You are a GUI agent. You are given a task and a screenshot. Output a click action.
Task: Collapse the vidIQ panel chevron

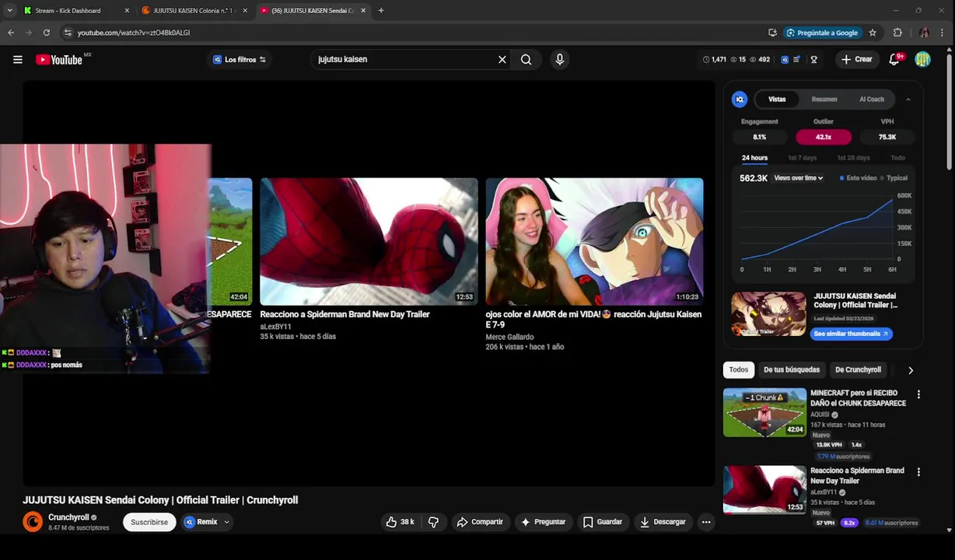coord(908,100)
